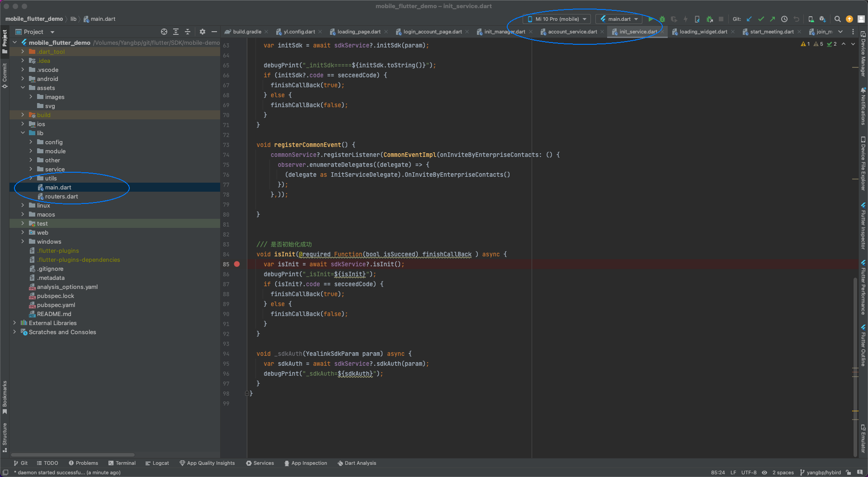The image size is (868, 477).
Task: Toggle the Device File Explorer panel
Action: 863,164
